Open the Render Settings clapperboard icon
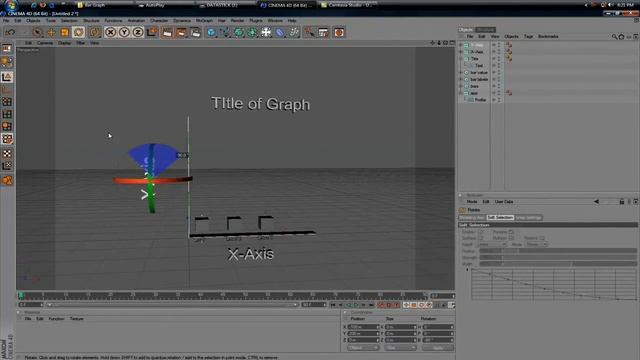This screenshot has width=640, height=360. click(x=196, y=32)
